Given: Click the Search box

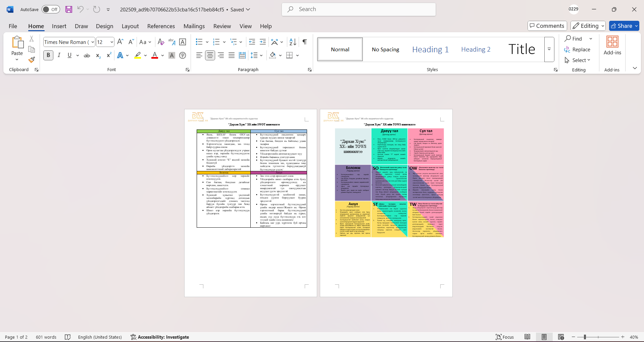Looking at the screenshot, I should coord(359,9).
